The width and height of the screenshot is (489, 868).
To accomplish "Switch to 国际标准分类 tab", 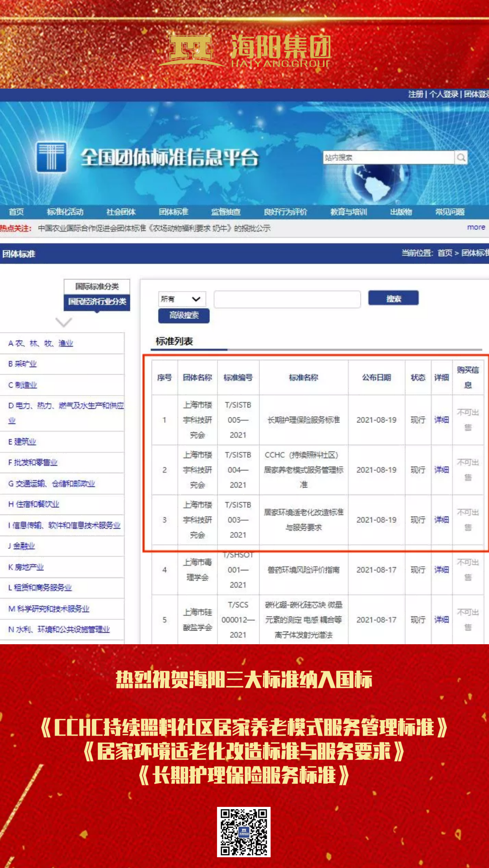I will point(97,286).
